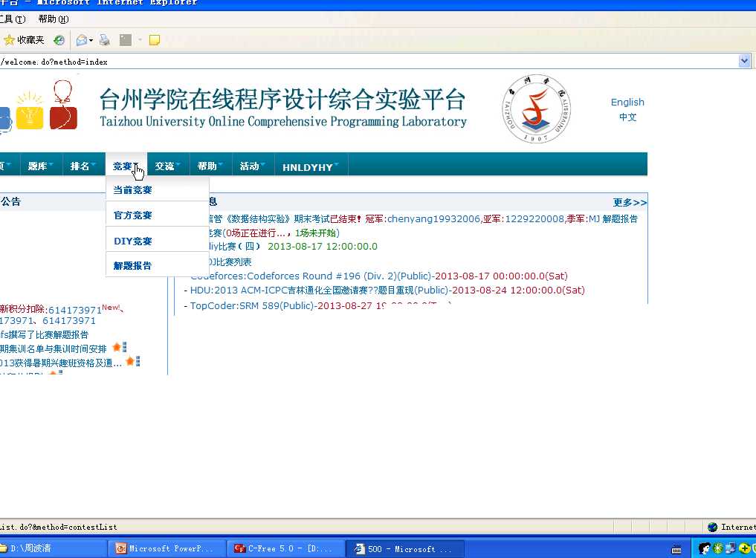Click the keyboard icon in system tray

pyautogui.click(x=676, y=549)
